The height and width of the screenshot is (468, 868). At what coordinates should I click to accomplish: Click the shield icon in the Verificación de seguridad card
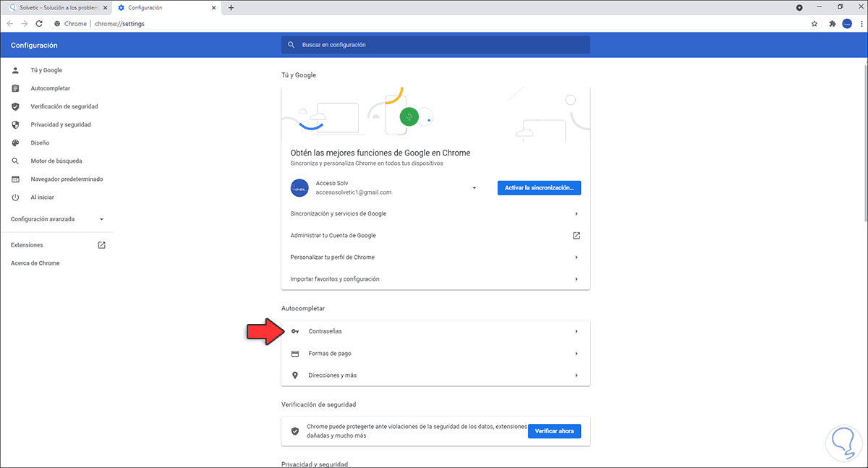pos(294,431)
